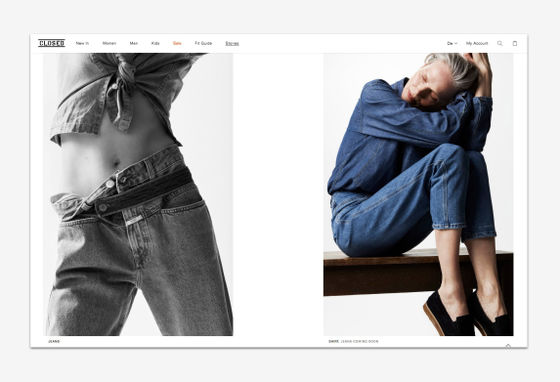Viewport: 560px width, 382px height.
Task: Open the Sale menu item
Action: click(177, 43)
